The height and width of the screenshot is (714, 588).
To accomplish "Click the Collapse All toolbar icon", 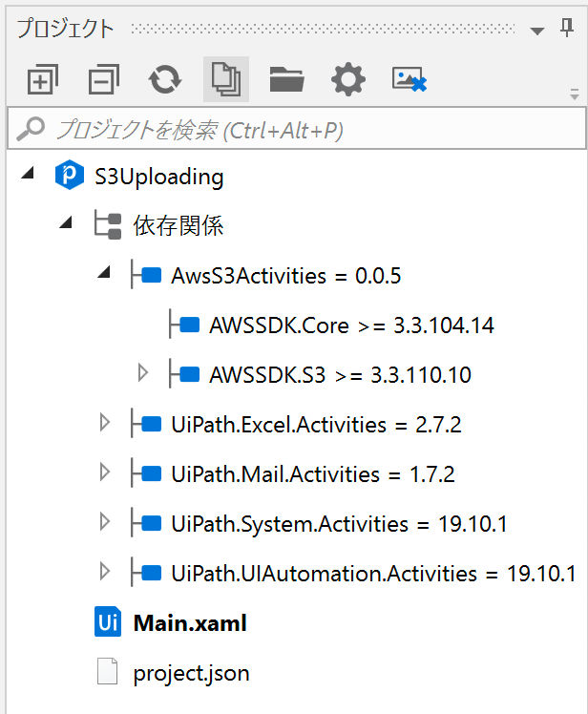I will pos(103,81).
